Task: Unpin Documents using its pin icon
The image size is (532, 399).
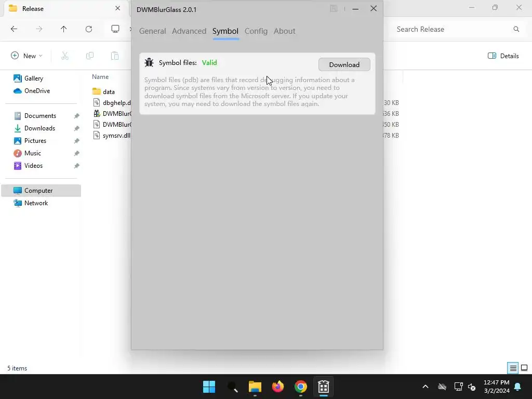Action: pos(77,116)
